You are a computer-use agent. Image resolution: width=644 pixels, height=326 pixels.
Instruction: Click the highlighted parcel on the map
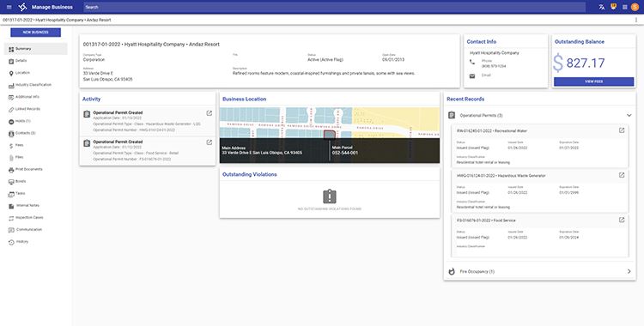[329, 135]
